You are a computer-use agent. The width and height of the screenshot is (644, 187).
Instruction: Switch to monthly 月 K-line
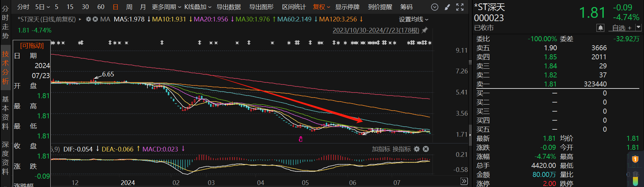click(x=143, y=7)
